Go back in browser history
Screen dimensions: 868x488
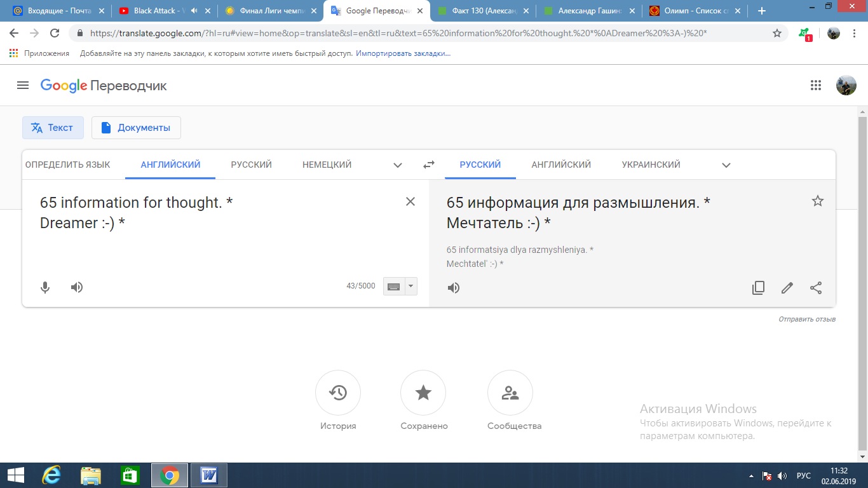point(14,33)
